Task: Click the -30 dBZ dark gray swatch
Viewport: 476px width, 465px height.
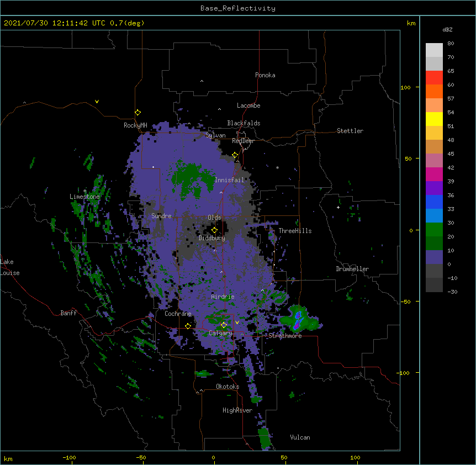Action: 434,285
